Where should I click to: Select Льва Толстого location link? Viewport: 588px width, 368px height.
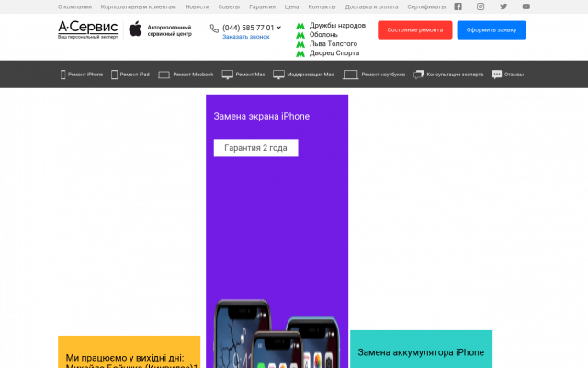333,44
